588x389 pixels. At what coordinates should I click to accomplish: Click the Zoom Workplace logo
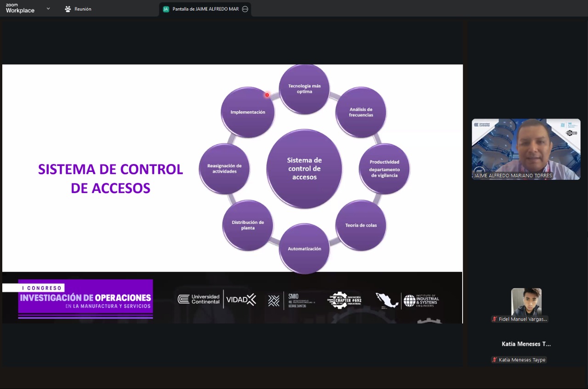click(20, 8)
